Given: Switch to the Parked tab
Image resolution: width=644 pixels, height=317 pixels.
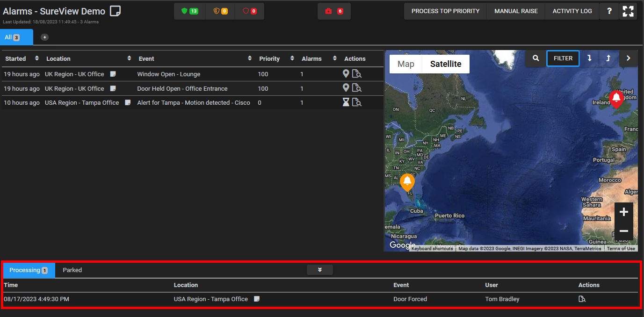Looking at the screenshot, I should coord(72,270).
